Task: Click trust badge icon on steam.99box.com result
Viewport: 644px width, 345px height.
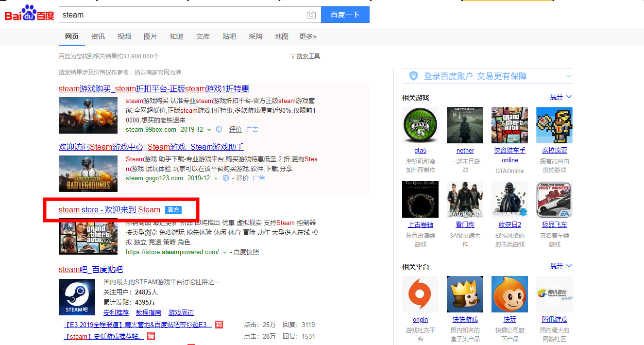Action: click(219, 130)
